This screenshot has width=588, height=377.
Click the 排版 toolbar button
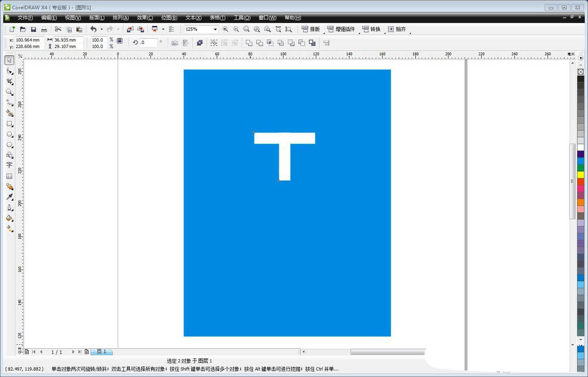(x=311, y=29)
